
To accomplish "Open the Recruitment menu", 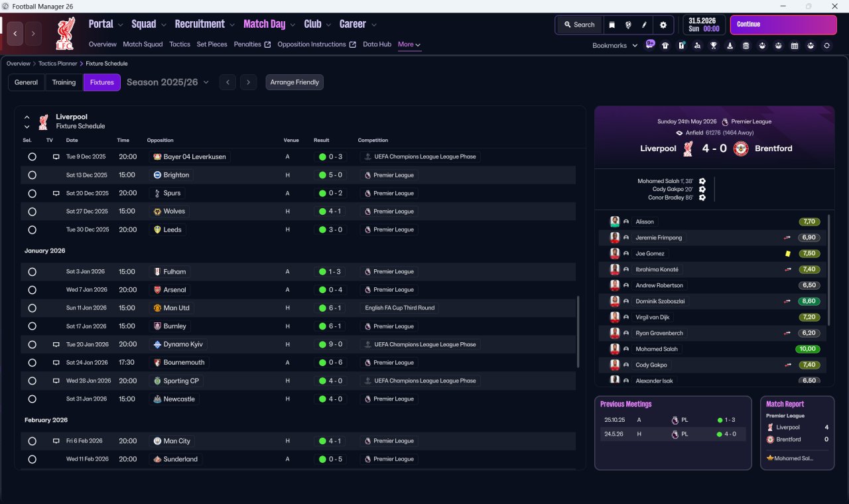I will click(x=205, y=24).
